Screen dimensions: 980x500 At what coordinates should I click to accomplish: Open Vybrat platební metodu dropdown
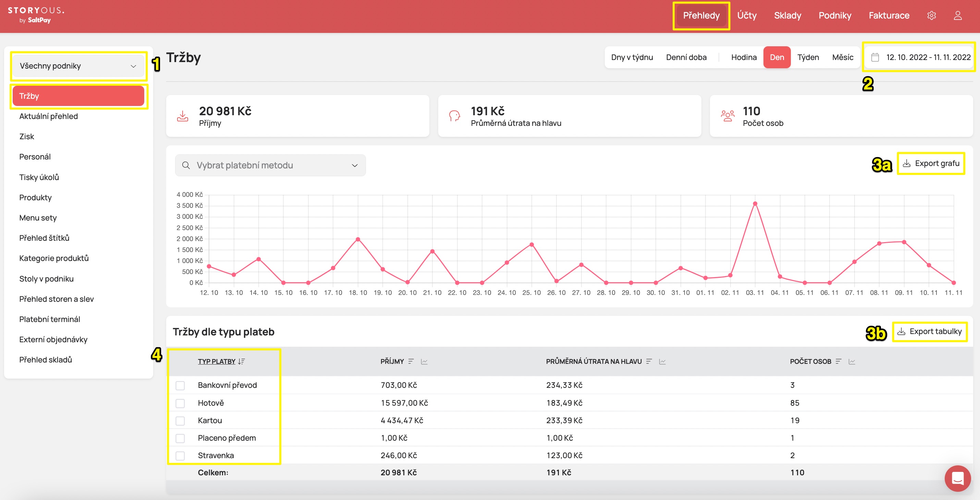(x=270, y=165)
